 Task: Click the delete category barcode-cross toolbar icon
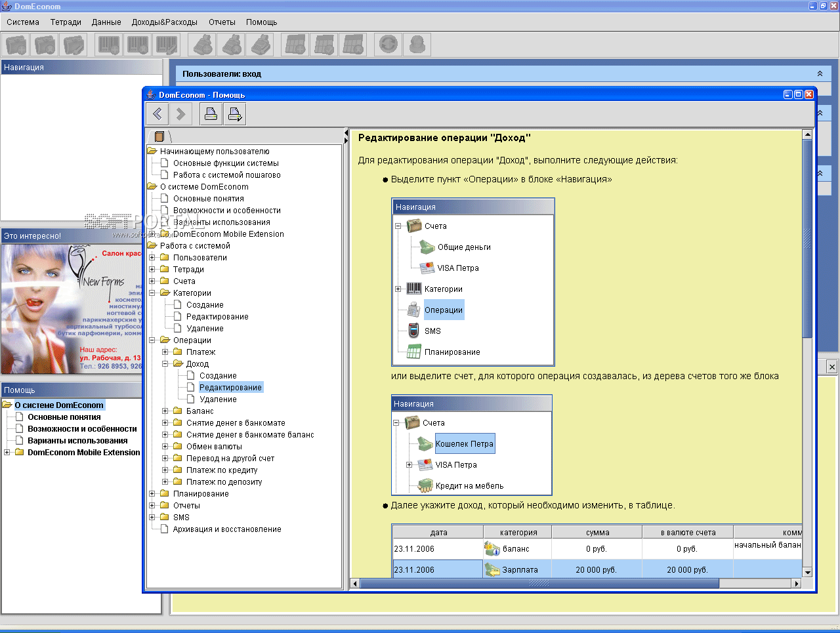[x=138, y=45]
